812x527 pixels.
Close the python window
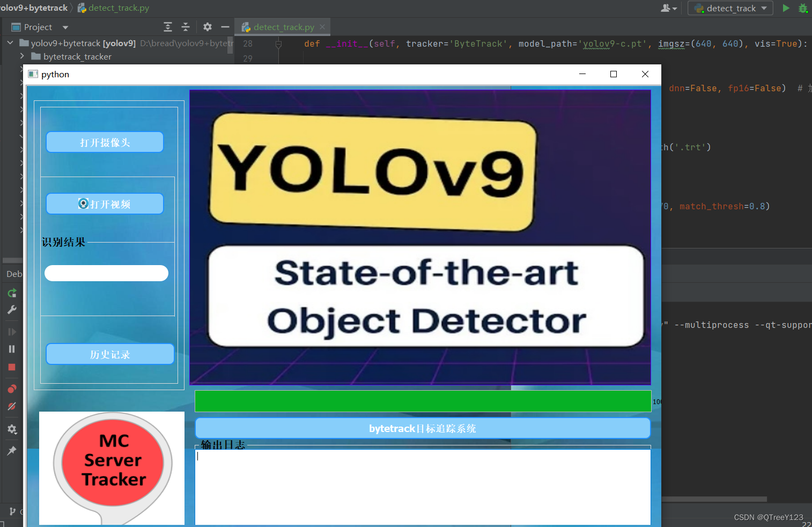tap(645, 74)
